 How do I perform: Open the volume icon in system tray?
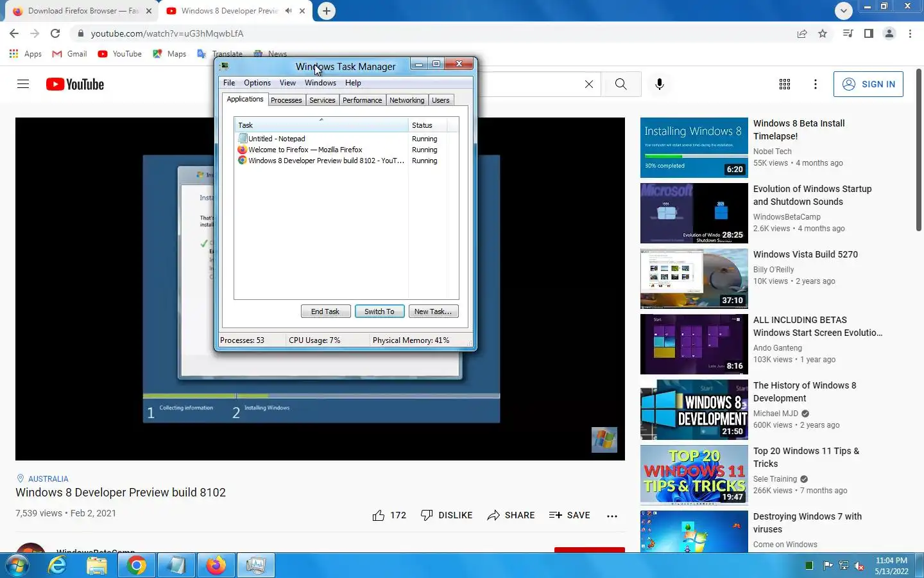click(x=859, y=566)
